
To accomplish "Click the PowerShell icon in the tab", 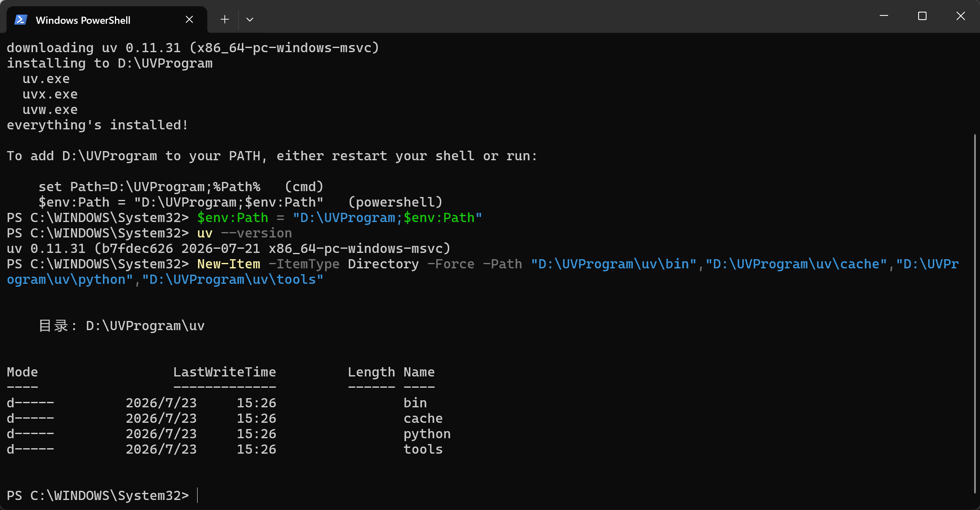I will tap(21, 20).
